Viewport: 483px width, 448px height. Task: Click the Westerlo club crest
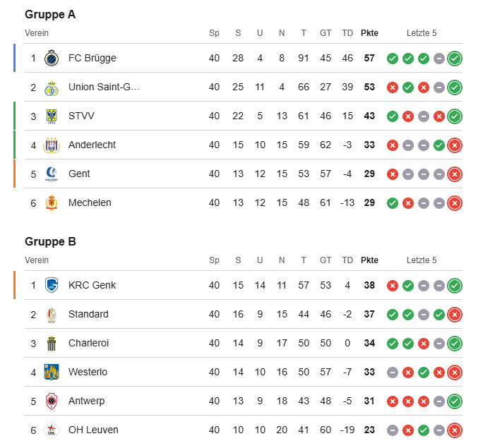[x=52, y=372]
